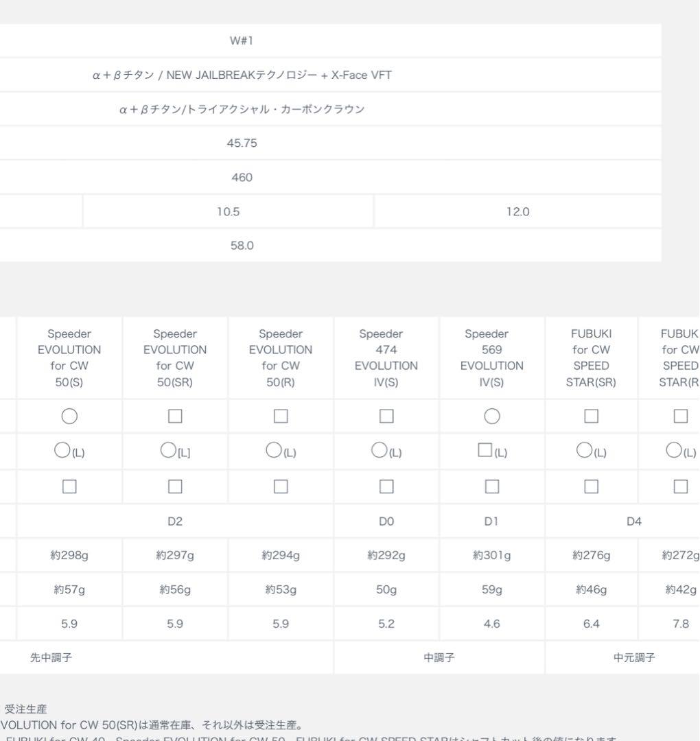
Task: Click the 'D0' swing weight cell
Action: [386, 521]
